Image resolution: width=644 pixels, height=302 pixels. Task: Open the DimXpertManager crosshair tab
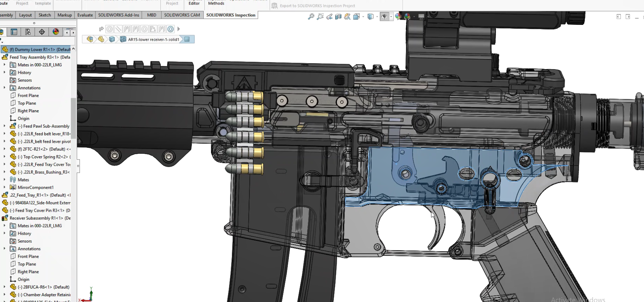42,32
